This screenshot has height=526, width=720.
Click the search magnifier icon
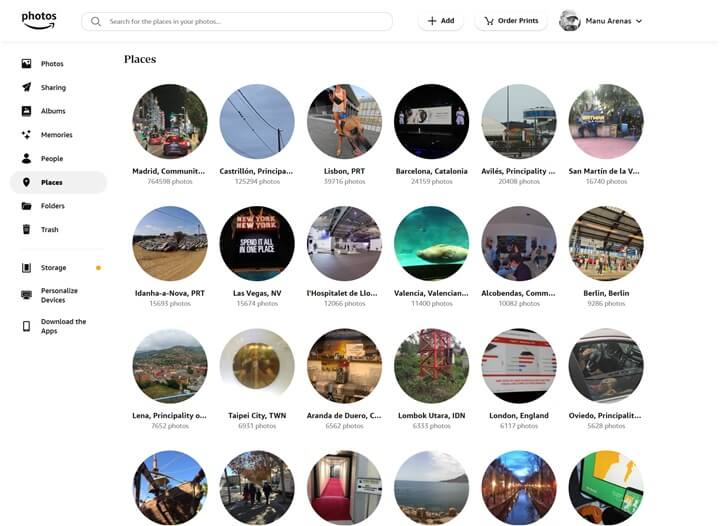[x=96, y=22]
